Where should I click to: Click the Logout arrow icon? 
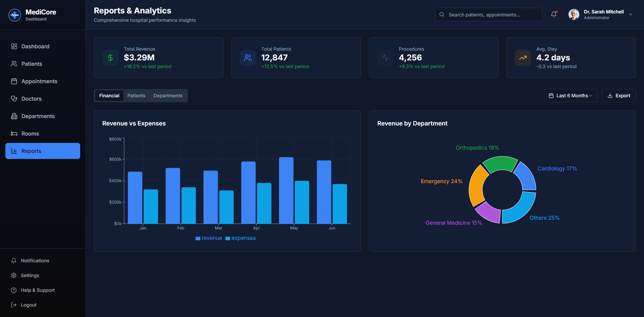pos(14,305)
